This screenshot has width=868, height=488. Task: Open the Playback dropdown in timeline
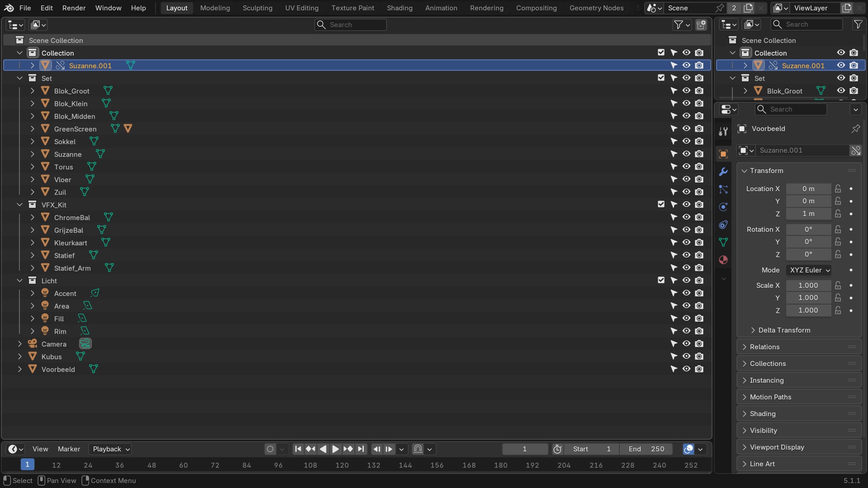click(110, 449)
